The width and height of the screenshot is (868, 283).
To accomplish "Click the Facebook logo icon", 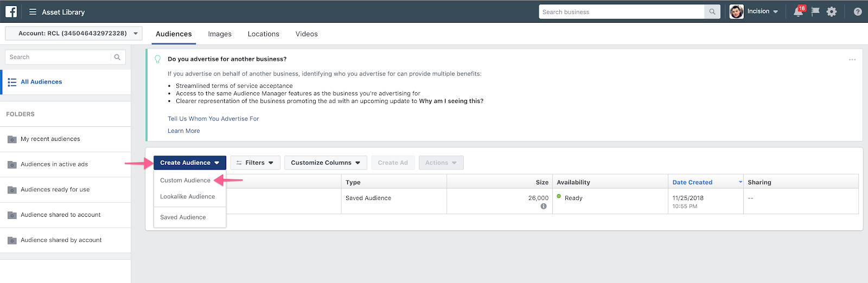I will pos(11,11).
